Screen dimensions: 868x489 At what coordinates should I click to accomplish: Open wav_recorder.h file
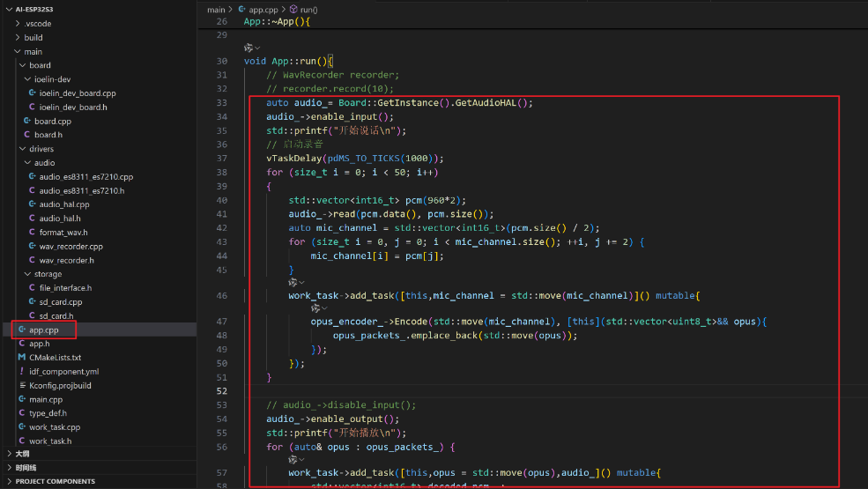point(66,260)
